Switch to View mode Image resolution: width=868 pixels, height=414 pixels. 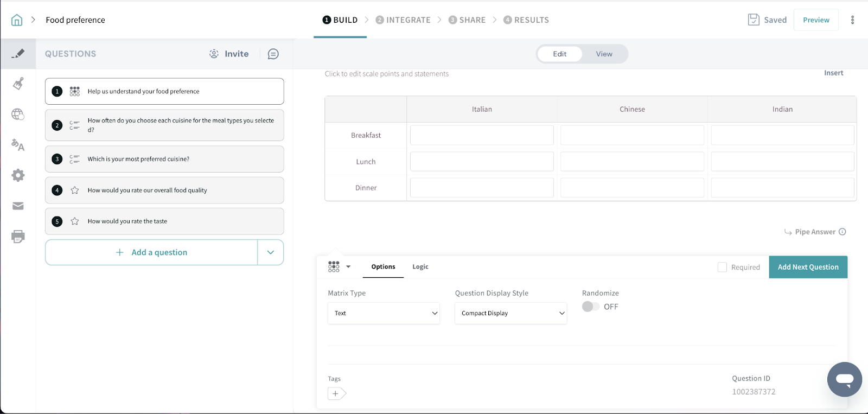coord(604,54)
